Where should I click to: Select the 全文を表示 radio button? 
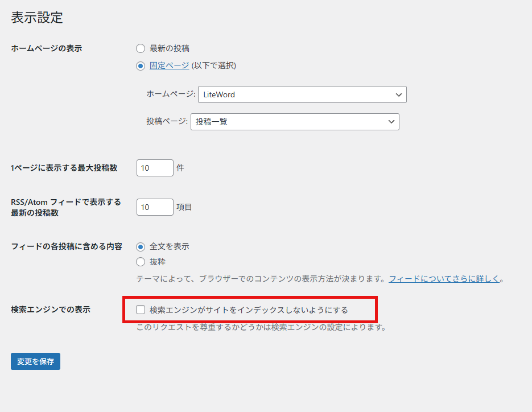pyautogui.click(x=141, y=247)
